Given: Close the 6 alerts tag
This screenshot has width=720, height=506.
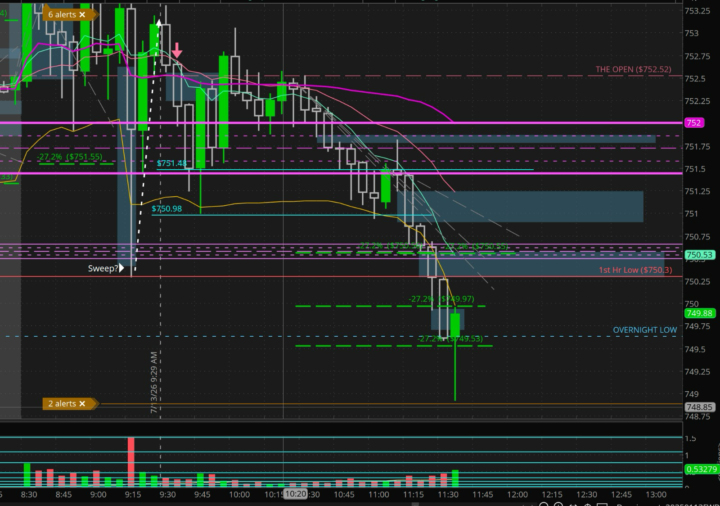Looking at the screenshot, I should coord(82,15).
